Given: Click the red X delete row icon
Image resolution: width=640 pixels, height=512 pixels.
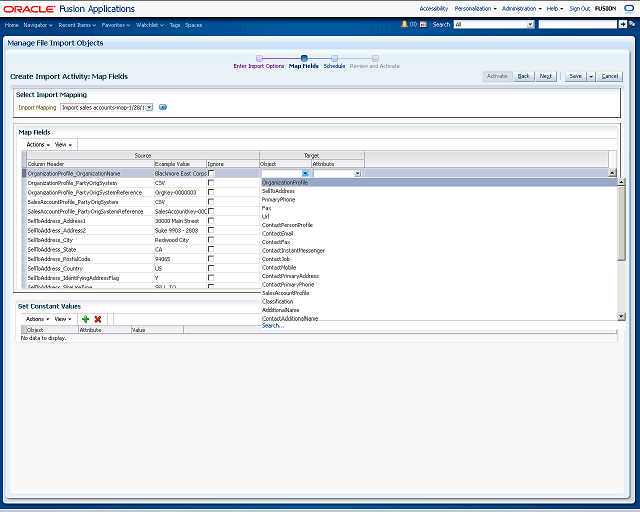Looking at the screenshot, I should [x=98, y=318].
